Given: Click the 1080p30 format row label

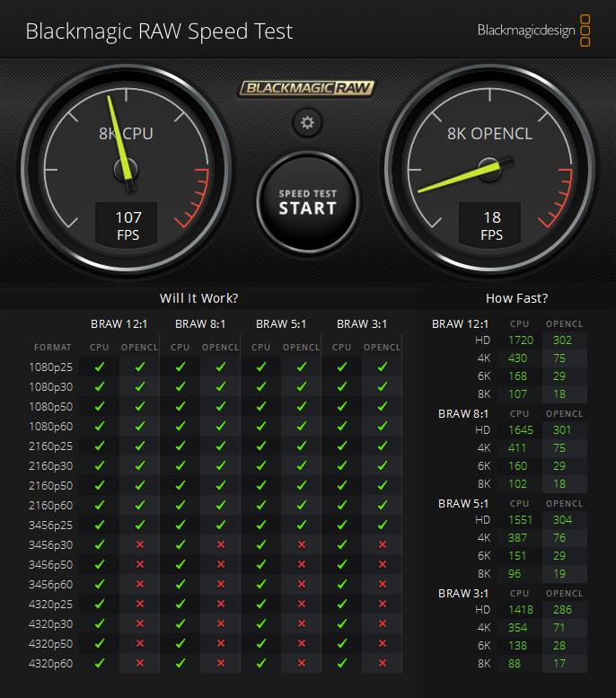Looking at the screenshot, I should tap(51, 387).
